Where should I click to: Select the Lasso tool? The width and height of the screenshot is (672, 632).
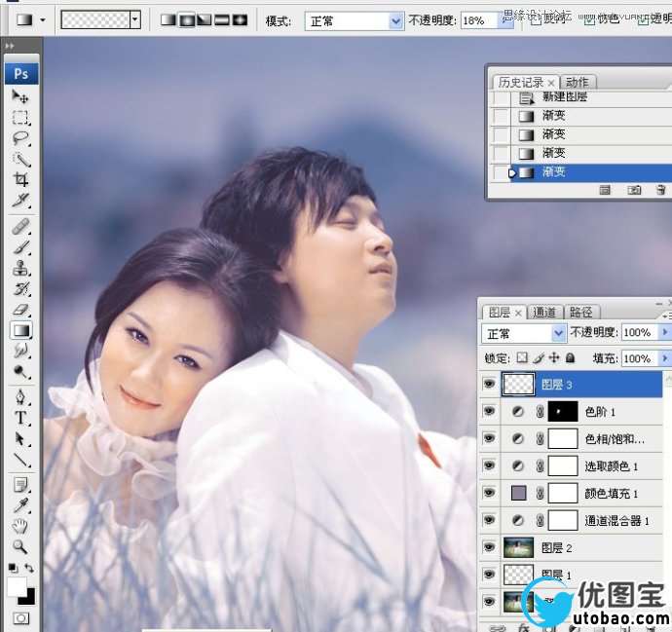[20, 138]
